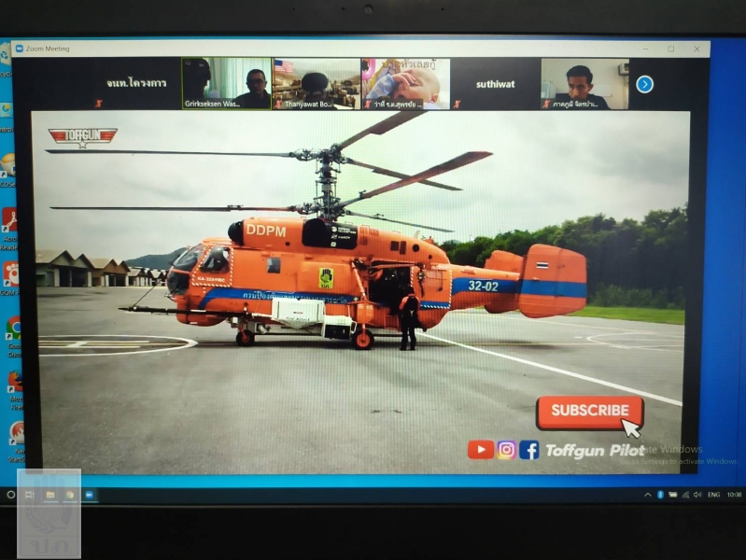Switch to Zoom from the taskbar
Screen dimensions: 746x560
tap(89, 495)
